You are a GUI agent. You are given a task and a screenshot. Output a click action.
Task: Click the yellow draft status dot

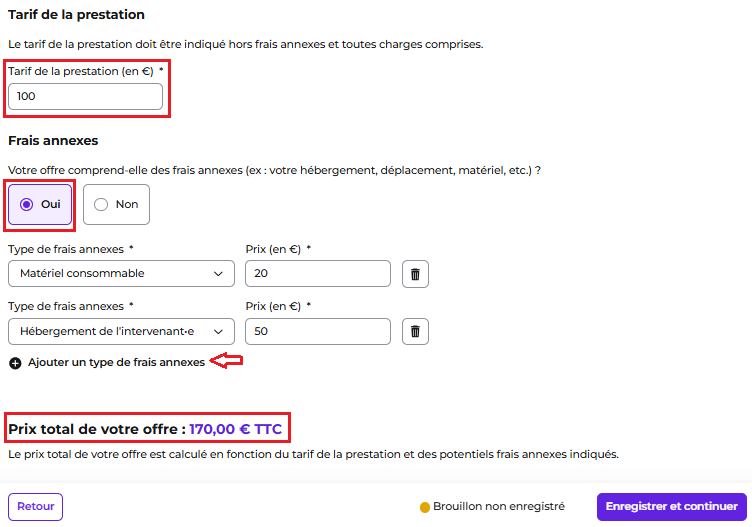(424, 507)
